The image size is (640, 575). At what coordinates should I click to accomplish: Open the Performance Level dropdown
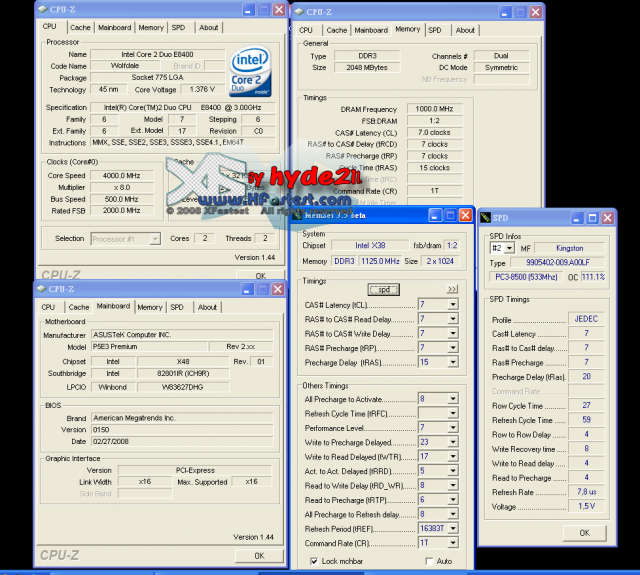tap(453, 428)
